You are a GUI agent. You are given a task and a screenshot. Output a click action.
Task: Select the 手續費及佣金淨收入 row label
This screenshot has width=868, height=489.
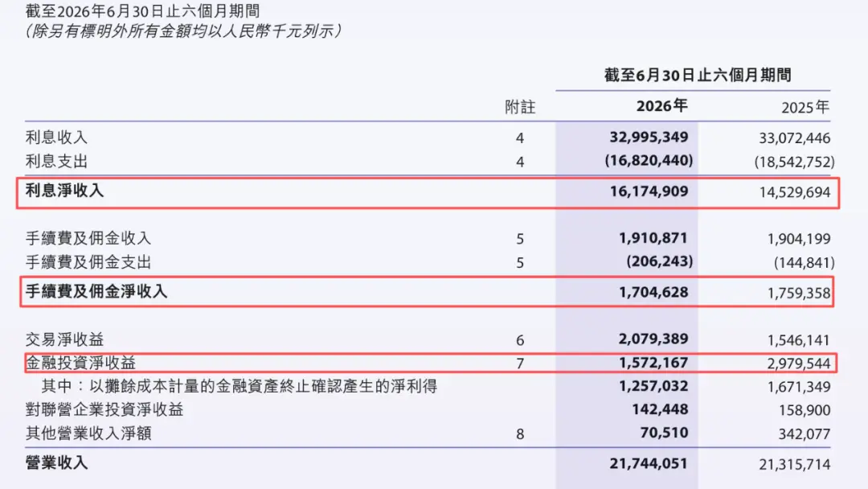(x=96, y=291)
